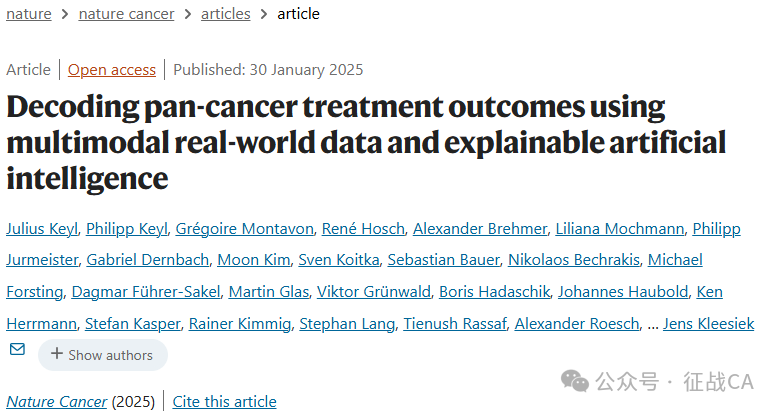
Task: Click the Open access link
Action: (112, 70)
